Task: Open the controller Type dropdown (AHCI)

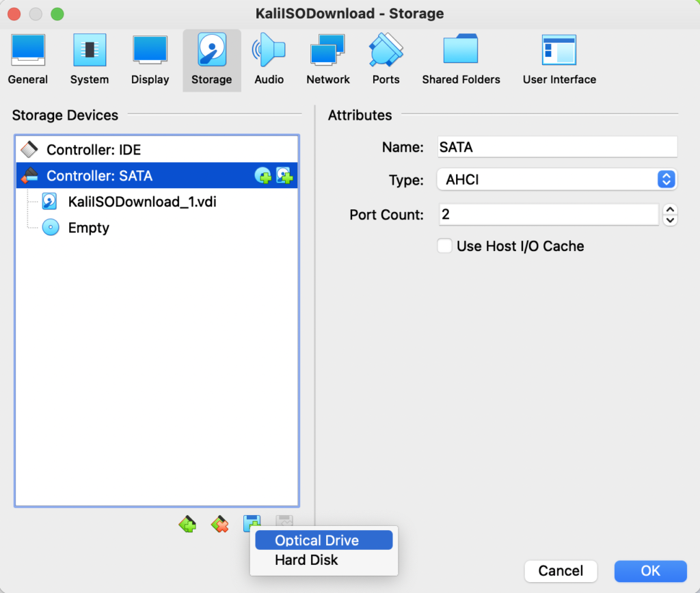Action: (x=557, y=179)
